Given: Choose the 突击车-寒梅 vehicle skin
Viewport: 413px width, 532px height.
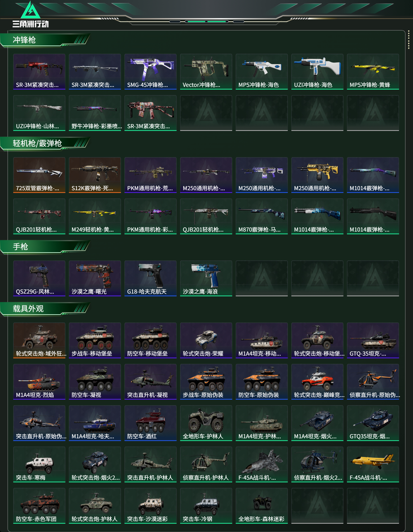Looking at the screenshot, I should click(x=39, y=464).
